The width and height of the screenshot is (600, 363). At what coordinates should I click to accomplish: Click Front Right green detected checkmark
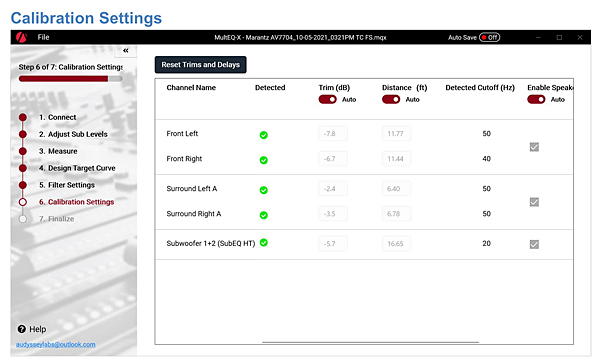264,160
